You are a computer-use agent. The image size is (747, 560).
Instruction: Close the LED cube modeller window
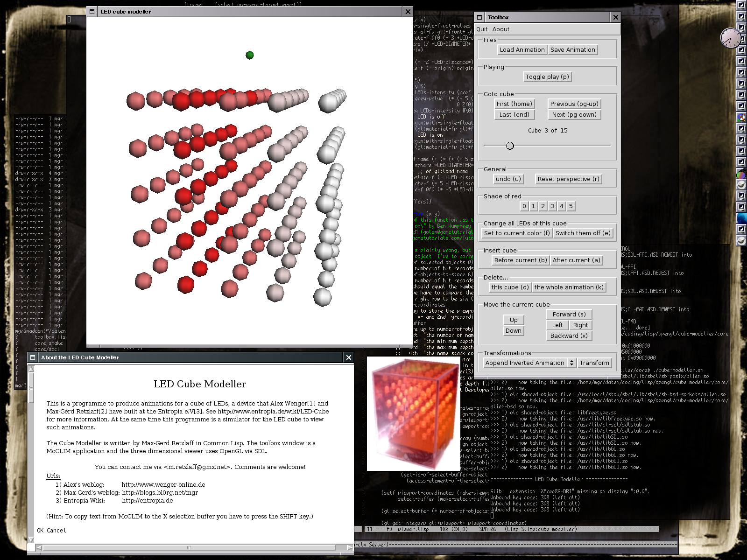click(408, 12)
